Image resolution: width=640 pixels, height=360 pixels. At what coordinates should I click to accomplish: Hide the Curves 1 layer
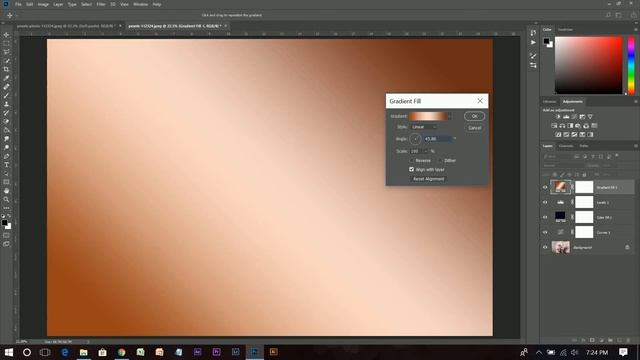tap(545, 232)
